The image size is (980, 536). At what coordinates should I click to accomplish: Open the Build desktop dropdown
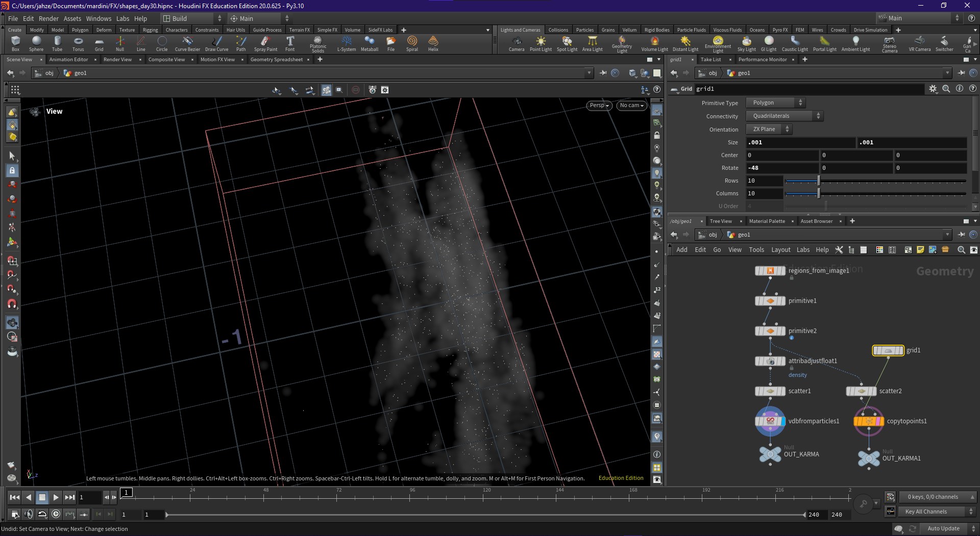pyautogui.click(x=193, y=18)
